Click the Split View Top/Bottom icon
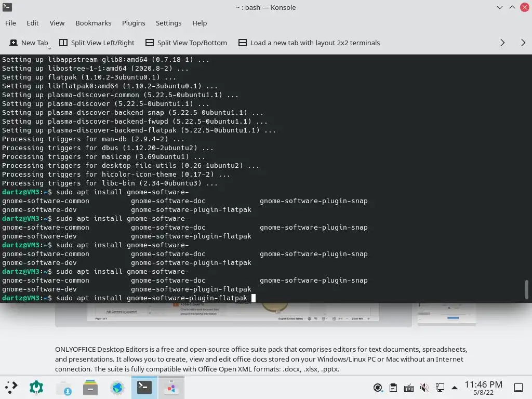Screen dimensions: 532x399 pyautogui.click(x=150, y=43)
